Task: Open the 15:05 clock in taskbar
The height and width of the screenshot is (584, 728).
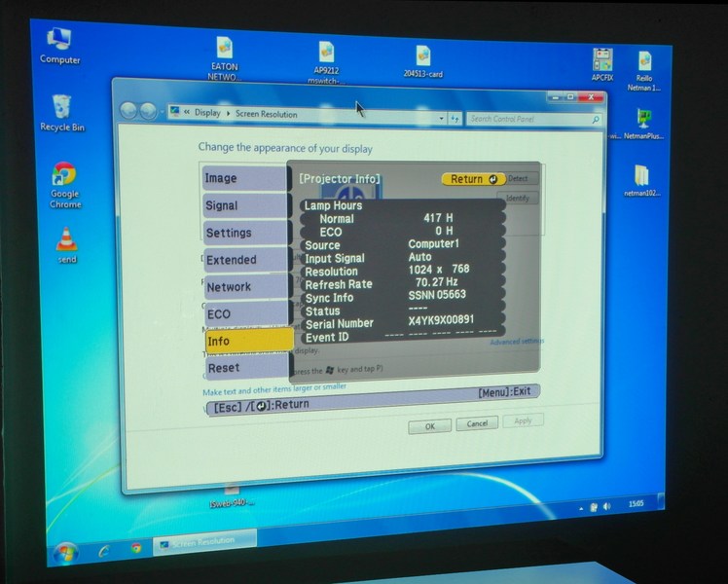Action: pyautogui.click(x=637, y=503)
